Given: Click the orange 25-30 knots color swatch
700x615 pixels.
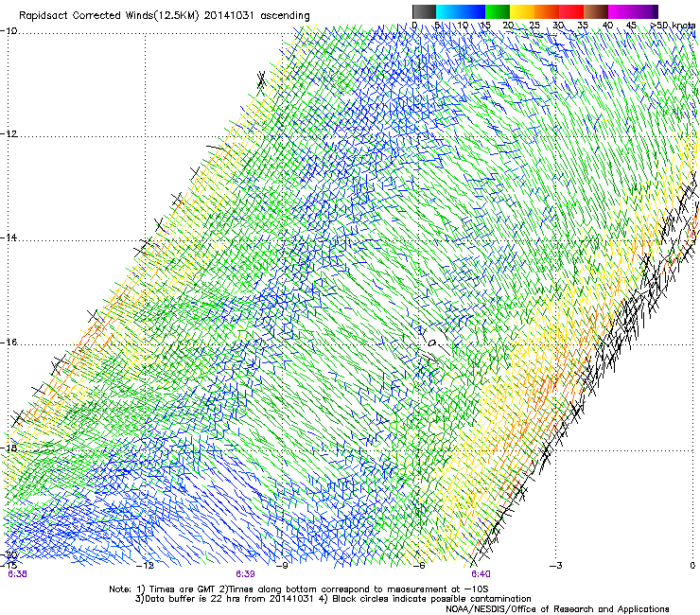Looking at the screenshot, I should click(547, 11).
